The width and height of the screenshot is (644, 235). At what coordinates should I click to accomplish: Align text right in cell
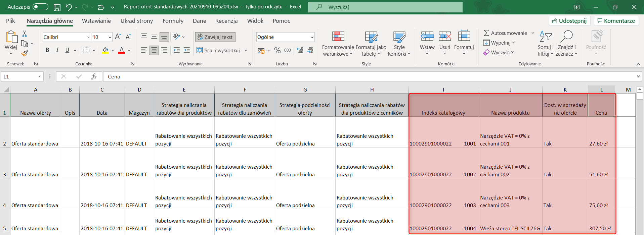pyautogui.click(x=164, y=50)
